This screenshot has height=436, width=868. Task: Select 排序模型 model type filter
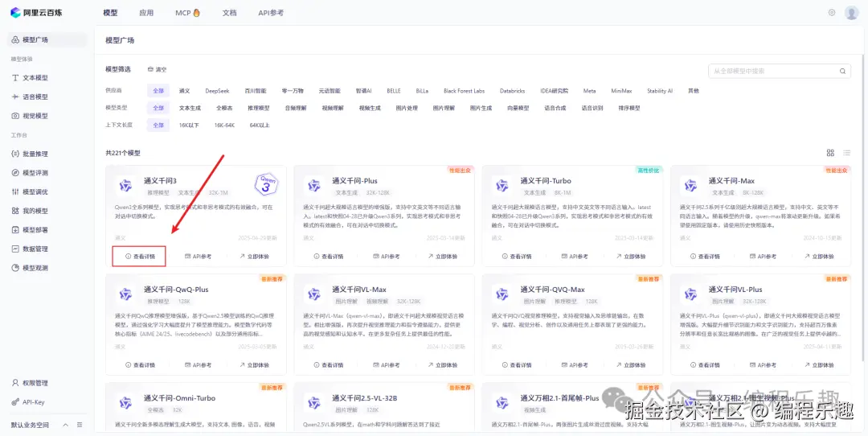[629, 108]
